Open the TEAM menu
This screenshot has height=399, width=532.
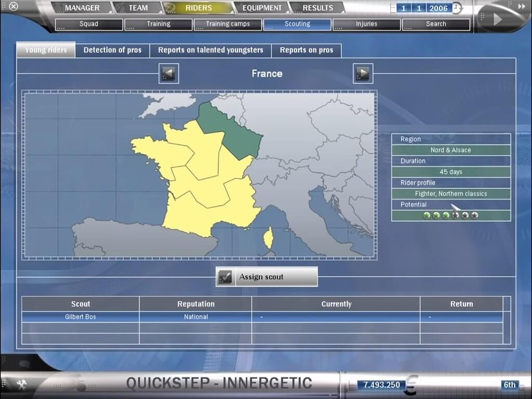point(138,8)
